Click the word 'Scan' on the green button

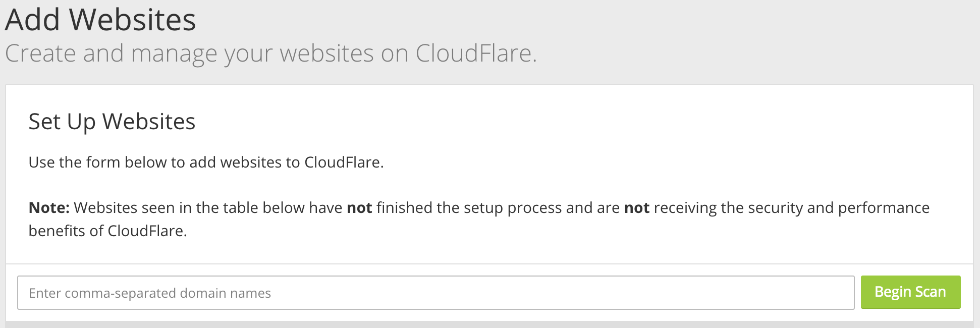(x=930, y=292)
